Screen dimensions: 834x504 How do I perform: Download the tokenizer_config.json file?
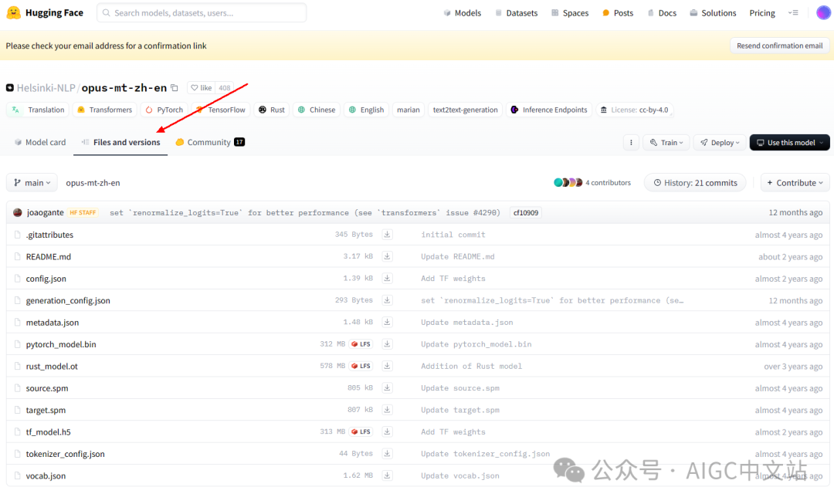point(387,454)
